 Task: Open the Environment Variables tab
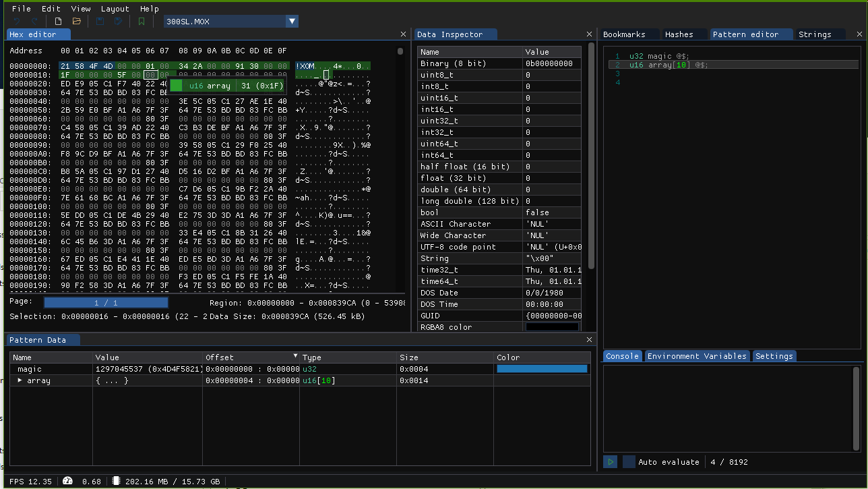coord(697,355)
